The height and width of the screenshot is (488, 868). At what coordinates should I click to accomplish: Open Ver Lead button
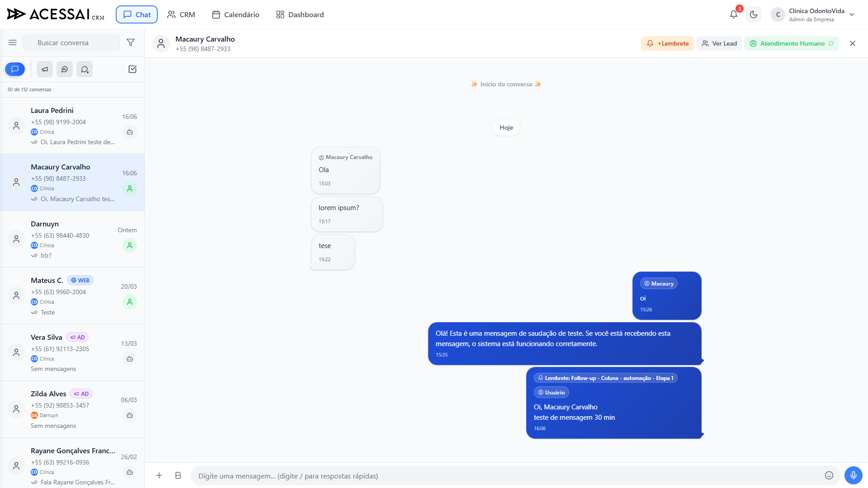(x=719, y=43)
